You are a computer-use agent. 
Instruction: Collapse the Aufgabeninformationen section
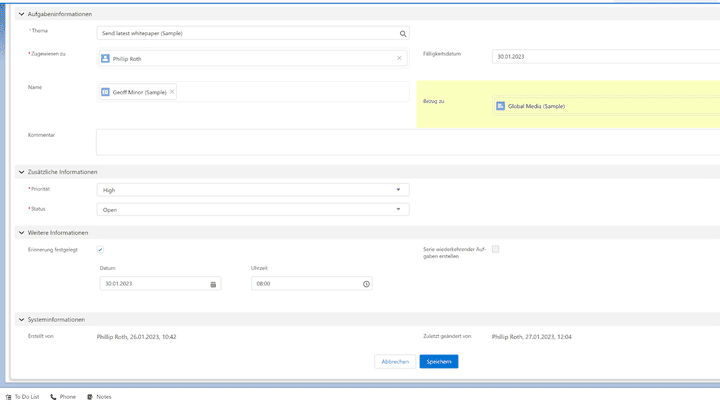click(x=22, y=14)
